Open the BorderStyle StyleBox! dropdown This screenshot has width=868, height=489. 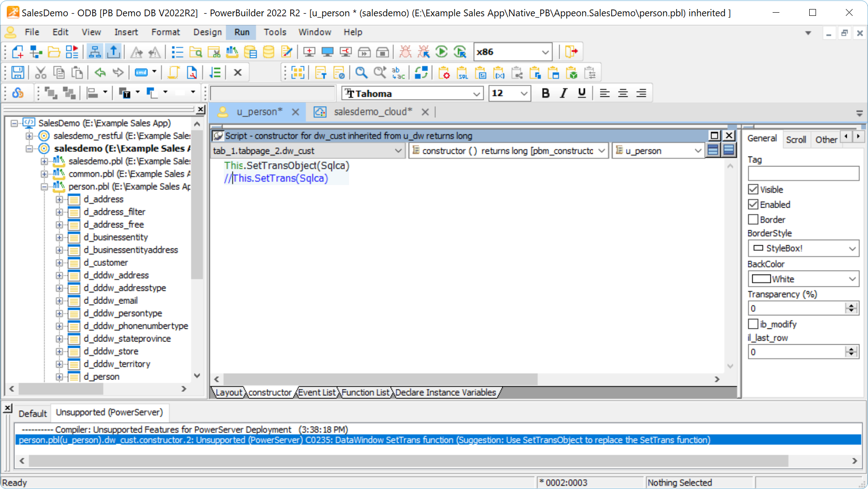pyautogui.click(x=852, y=248)
